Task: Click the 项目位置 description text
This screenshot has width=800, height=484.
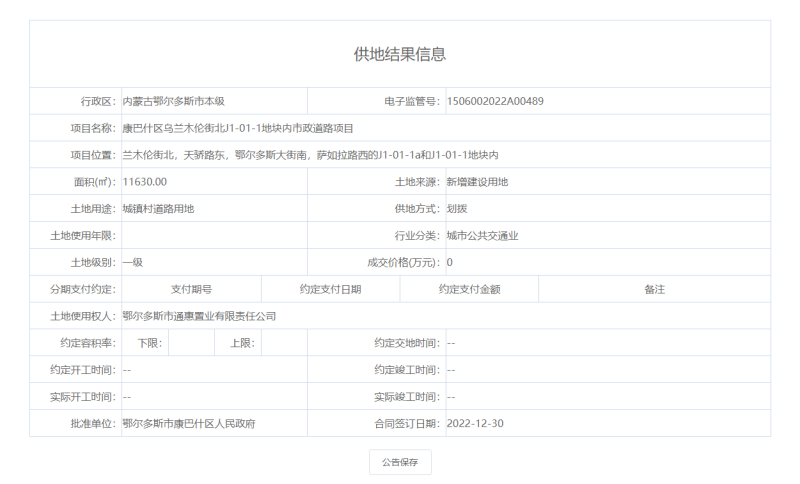Action: click(310, 155)
